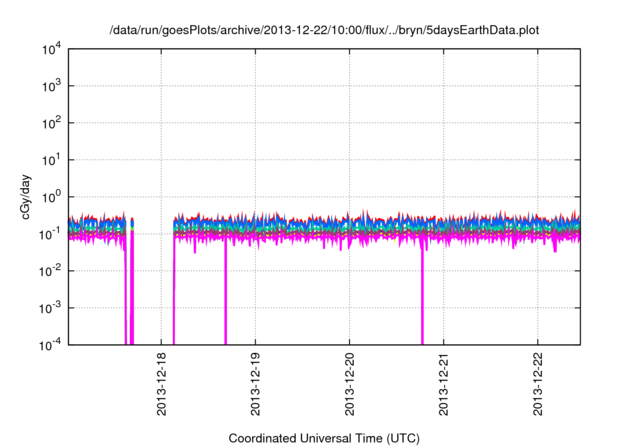The height and width of the screenshot is (448, 640).
Task: Click the 10^1 y-axis tick label
Action: click(x=52, y=161)
